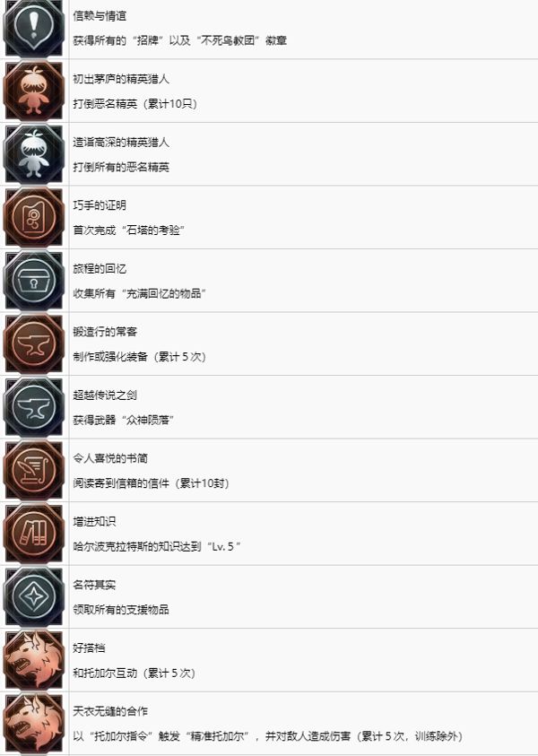The height and width of the screenshot is (756, 538).
Task: Select the 巧手的证明 trophy title
Action: click(100, 205)
